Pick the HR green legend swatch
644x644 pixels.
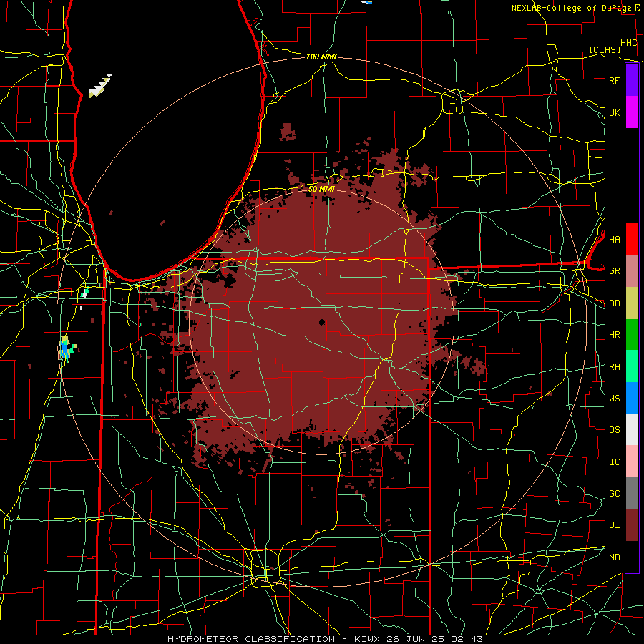632,335
